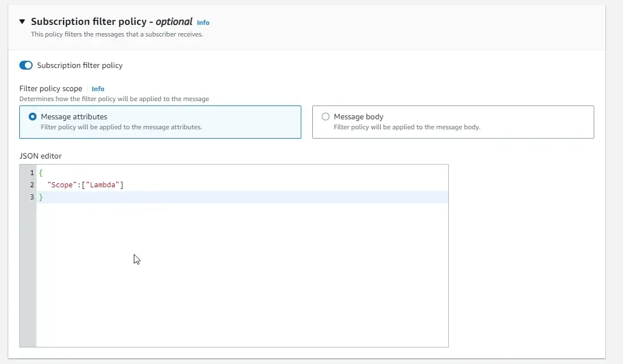Screen dimensions: 623x364
Task: Click line number 2 in the gutter
Action: (32, 184)
